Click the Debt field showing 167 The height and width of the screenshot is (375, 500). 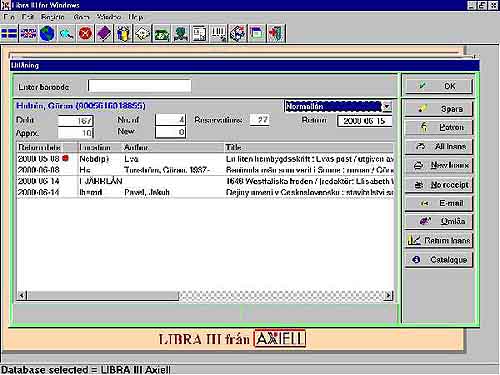(x=75, y=121)
